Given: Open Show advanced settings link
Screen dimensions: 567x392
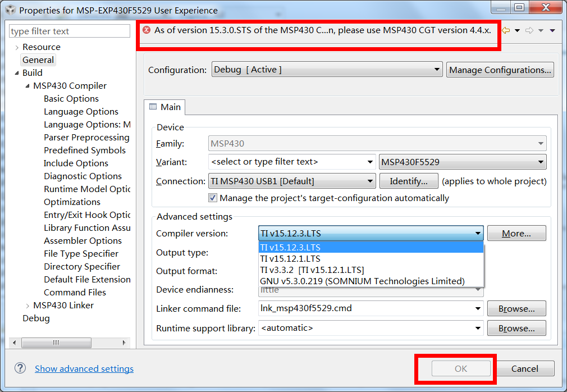Looking at the screenshot, I should click(84, 368).
